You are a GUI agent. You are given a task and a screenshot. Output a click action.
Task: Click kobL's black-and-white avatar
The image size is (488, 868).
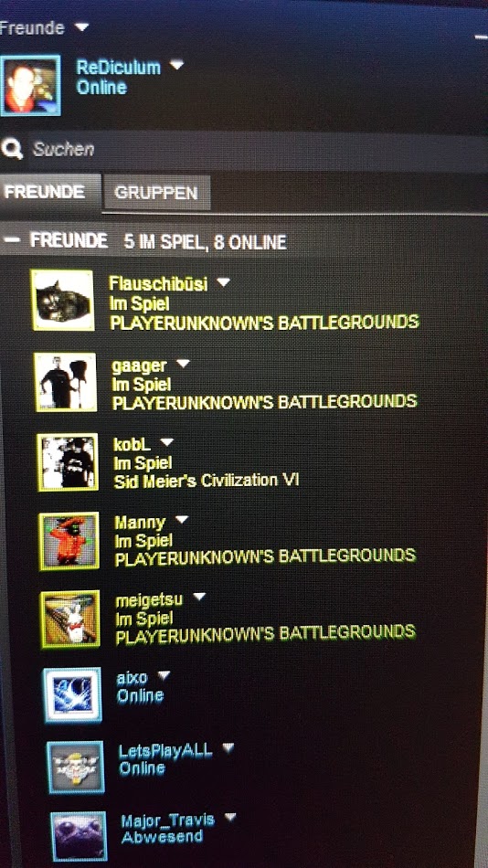coord(69,462)
